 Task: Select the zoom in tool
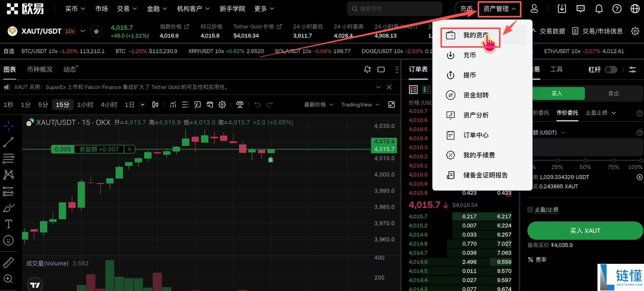[9, 279]
